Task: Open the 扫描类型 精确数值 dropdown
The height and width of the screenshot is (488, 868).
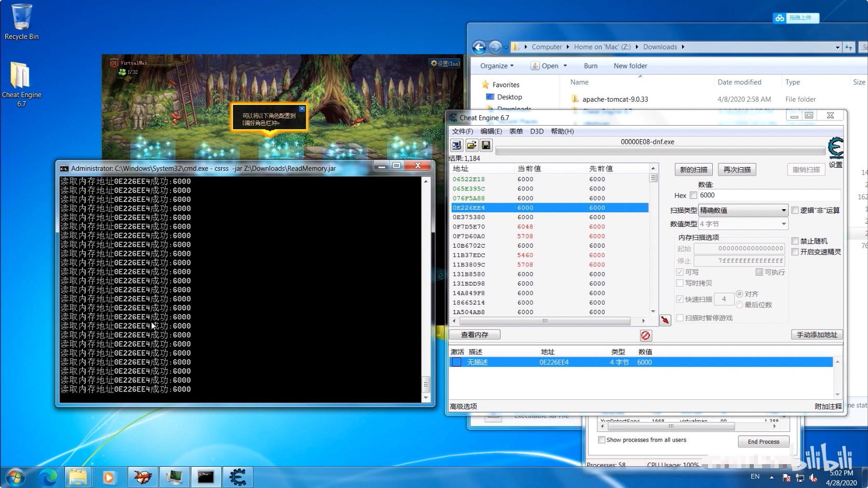Action: point(743,210)
